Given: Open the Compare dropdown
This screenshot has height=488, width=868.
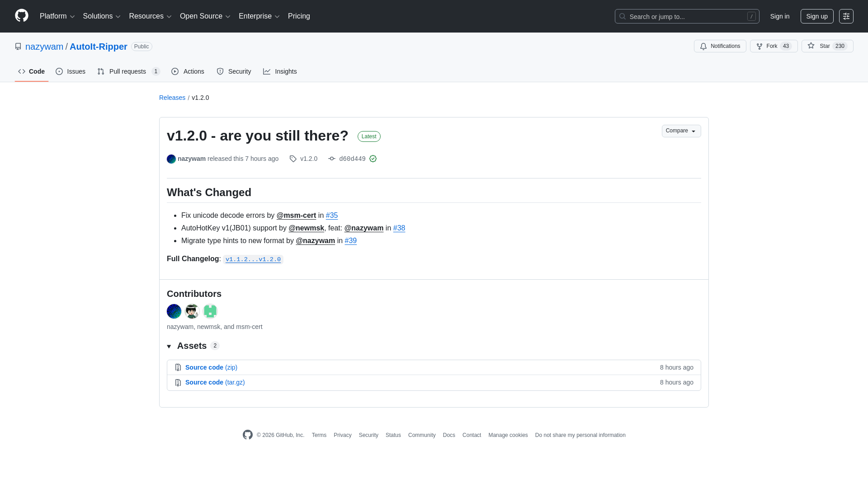Looking at the screenshot, I should click(681, 131).
